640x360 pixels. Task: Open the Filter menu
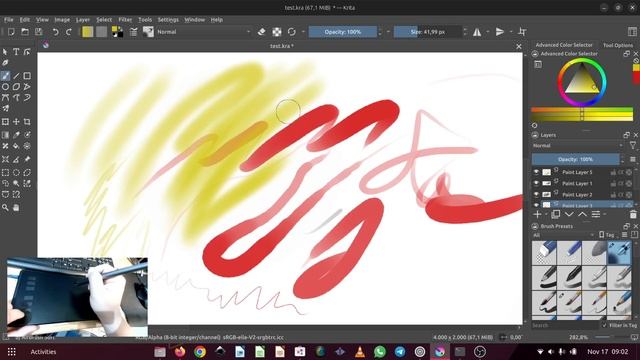coord(125,20)
